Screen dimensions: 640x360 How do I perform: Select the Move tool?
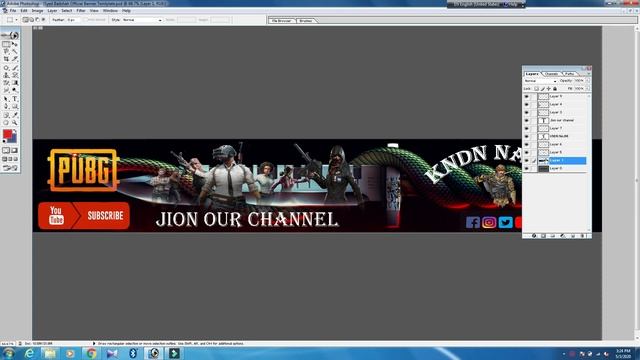click(15, 44)
